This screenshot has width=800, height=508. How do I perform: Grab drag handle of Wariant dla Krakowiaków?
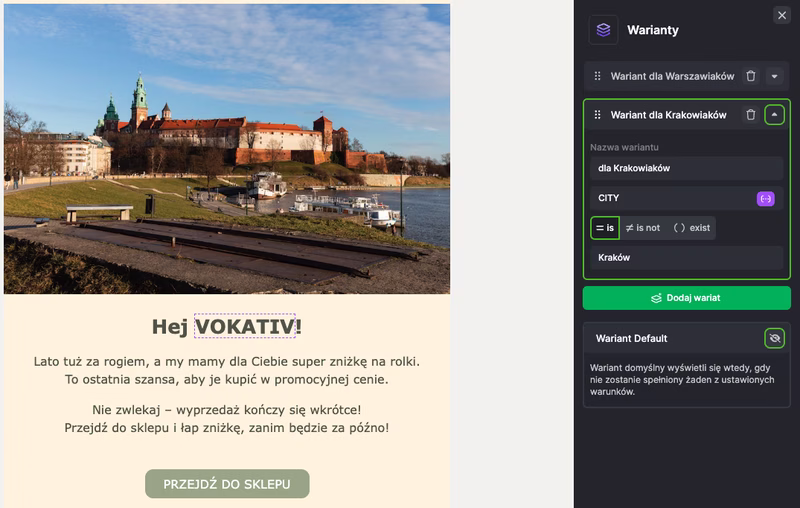[x=597, y=115]
